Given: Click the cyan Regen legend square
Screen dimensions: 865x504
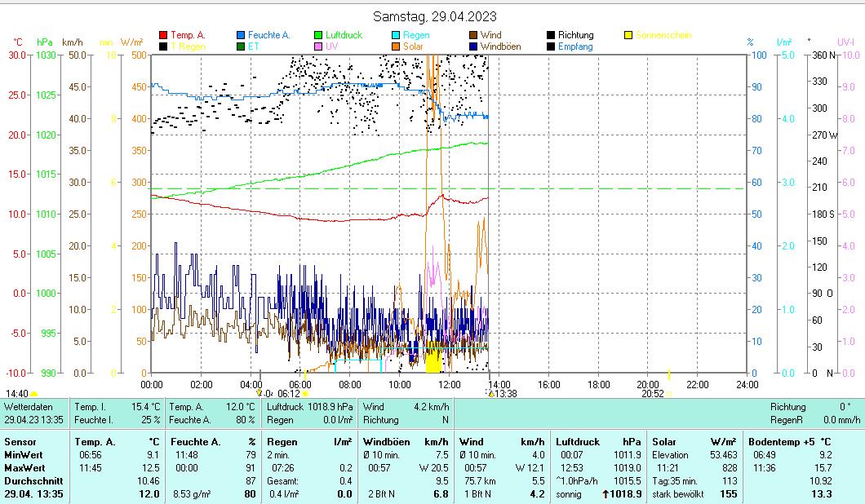Looking at the screenshot, I should (396, 35).
